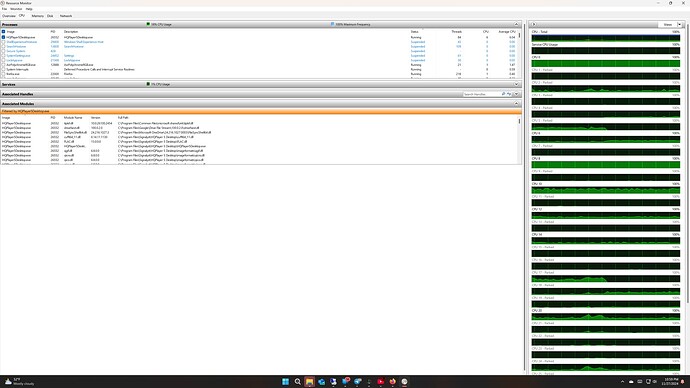Open Firefox from the taskbar

[393, 381]
